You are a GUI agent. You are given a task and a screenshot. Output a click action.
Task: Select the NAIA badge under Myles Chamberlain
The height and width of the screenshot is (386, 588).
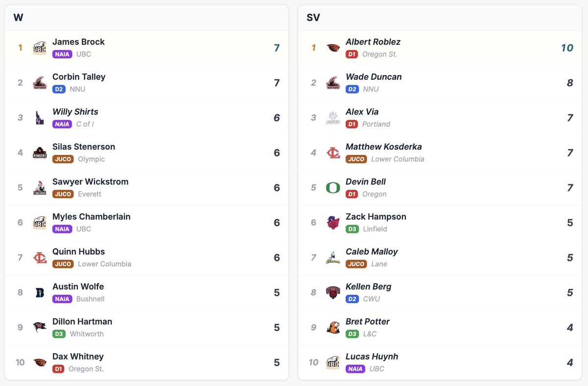62,229
